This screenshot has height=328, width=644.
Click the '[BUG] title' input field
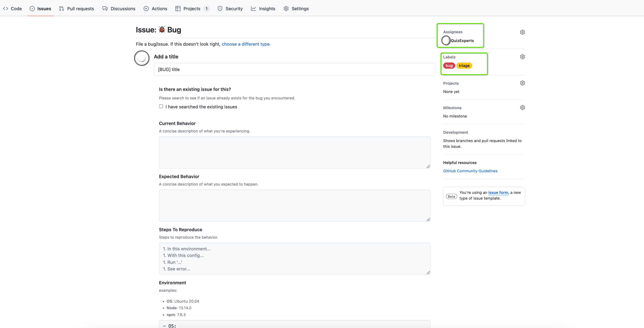(294, 70)
